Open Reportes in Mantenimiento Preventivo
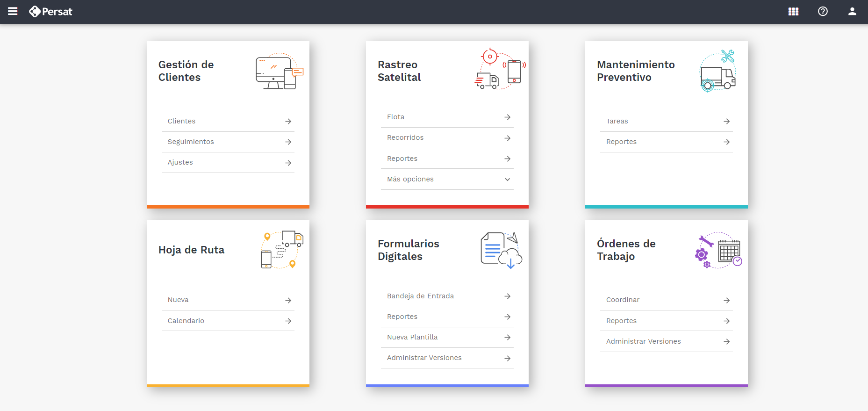This screenshot has width=868, height=411. [x=667, y=142]
